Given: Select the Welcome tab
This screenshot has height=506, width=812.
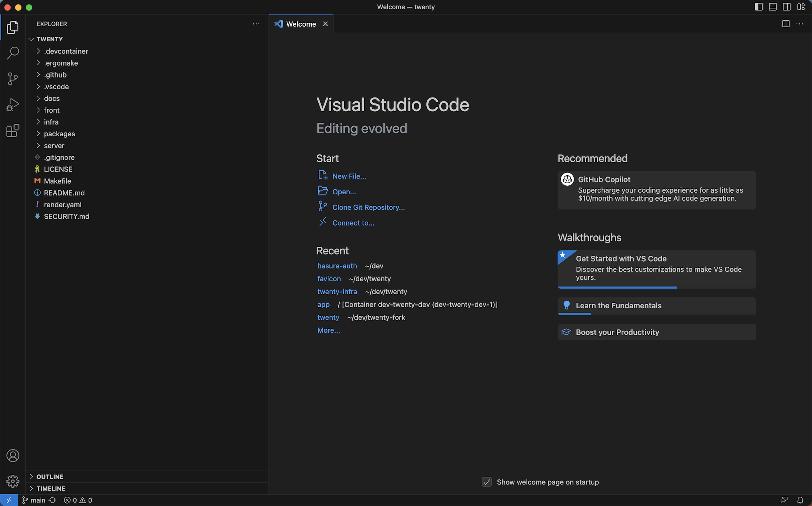Looking at the screenshot, I should pyautogui.click(x=300, y=24).
